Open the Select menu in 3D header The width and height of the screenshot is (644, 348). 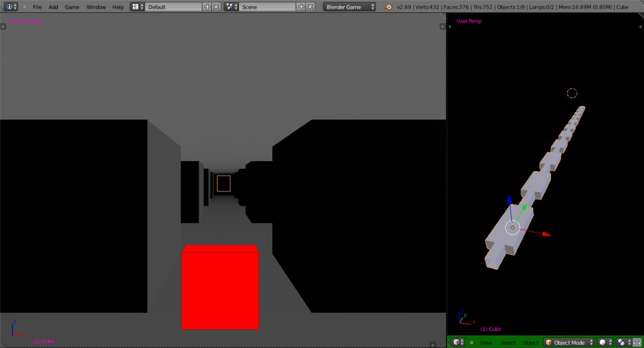[x=508, y=342]
